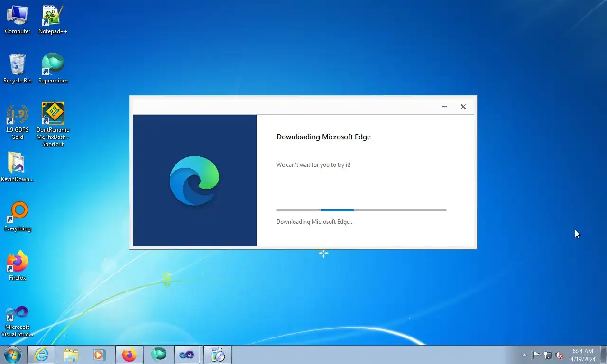
Task: Switch to Firefox in the taskbar
Action: click(x=129, y=355)
